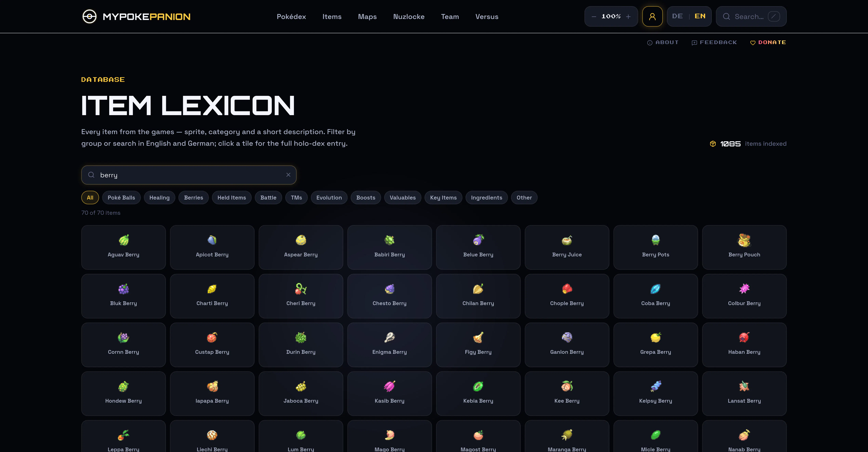Filter by Ingredients category
Image resolution: width=868 pixels, height=452 pixels.
487,198
